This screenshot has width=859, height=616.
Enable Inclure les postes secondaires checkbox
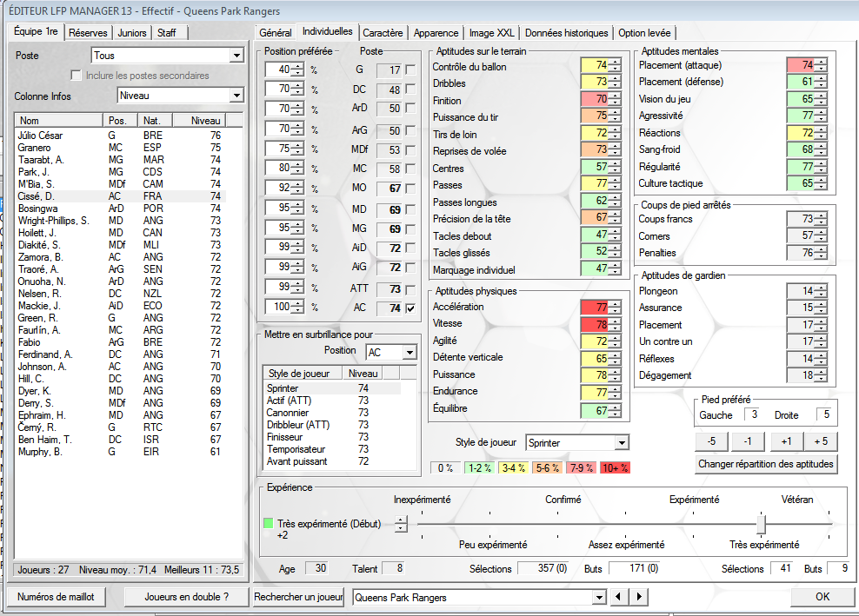click(x=77, y=75)
